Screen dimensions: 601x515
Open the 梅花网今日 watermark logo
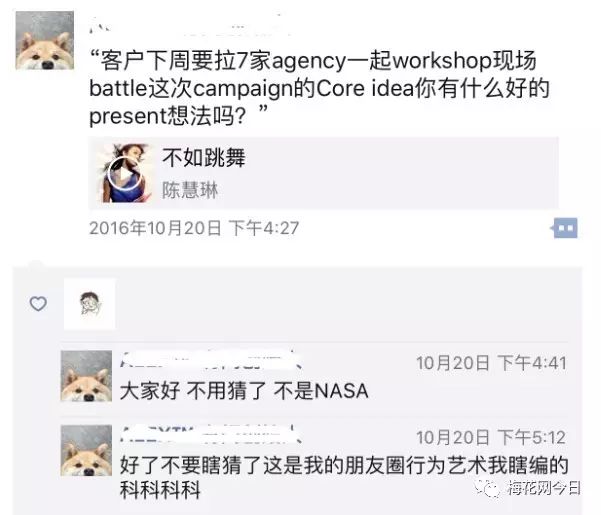[x=529, y=488]
